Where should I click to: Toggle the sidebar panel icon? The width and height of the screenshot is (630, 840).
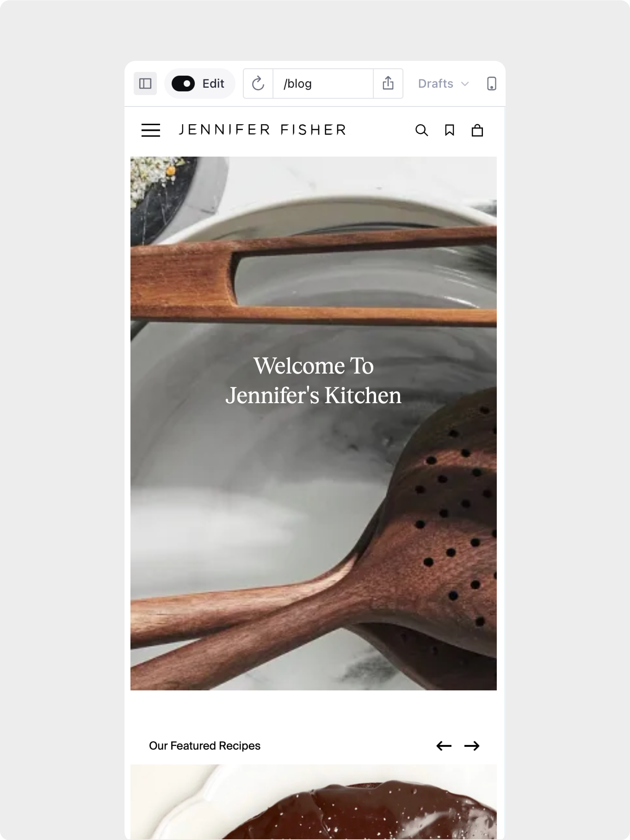(x=145, y=83)
